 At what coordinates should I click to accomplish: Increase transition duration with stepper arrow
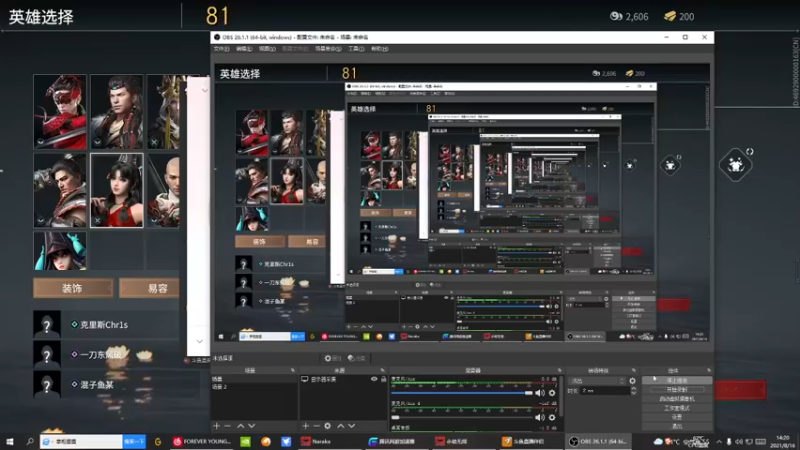tap(634, 388)
